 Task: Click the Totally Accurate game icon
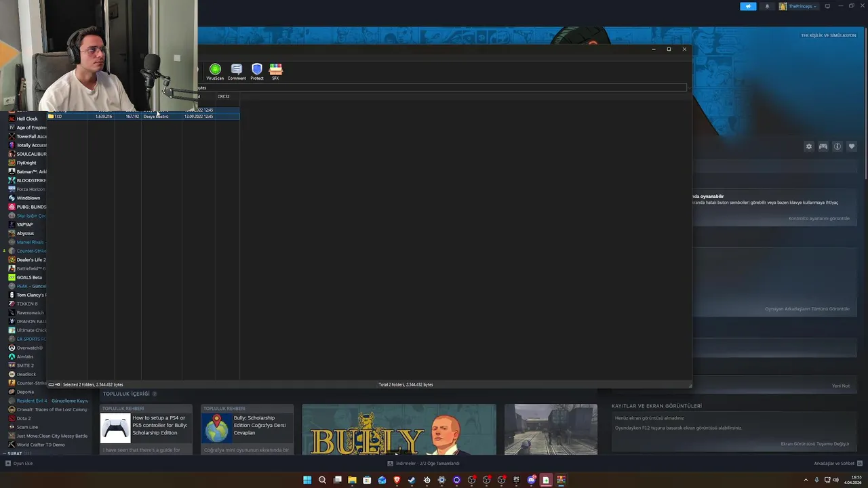(x=12, y=145)
